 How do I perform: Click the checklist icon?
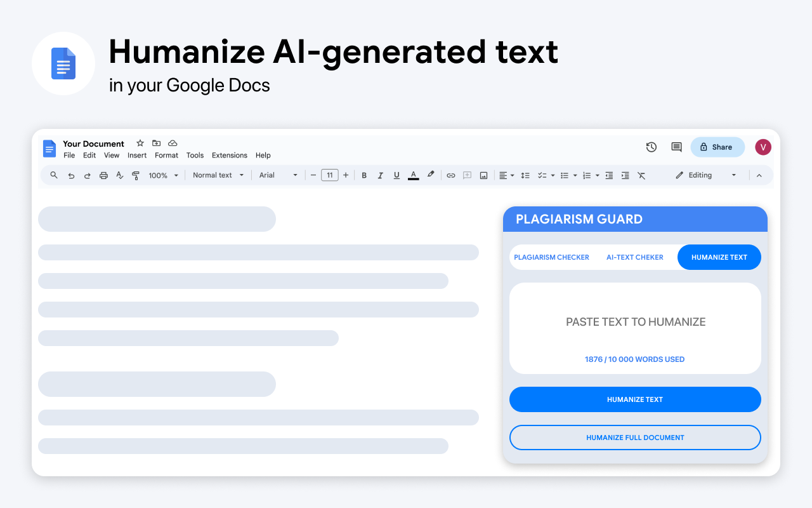tap(542, 175)
